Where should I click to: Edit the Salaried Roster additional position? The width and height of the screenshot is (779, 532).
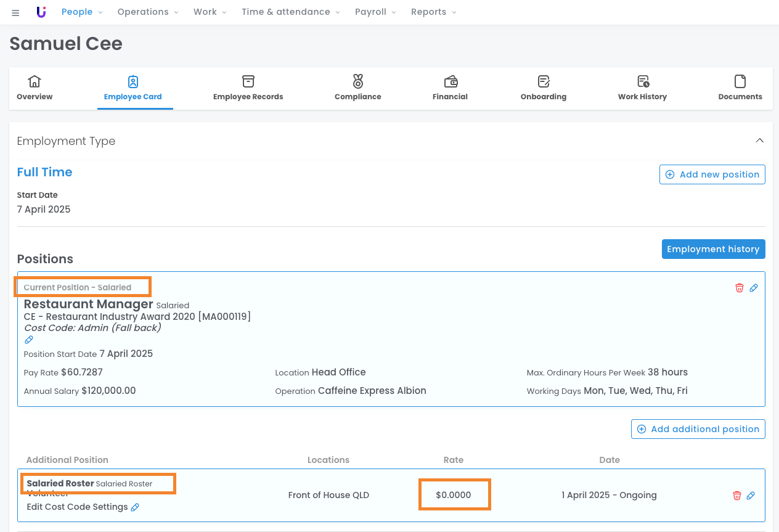coord(751,496)
